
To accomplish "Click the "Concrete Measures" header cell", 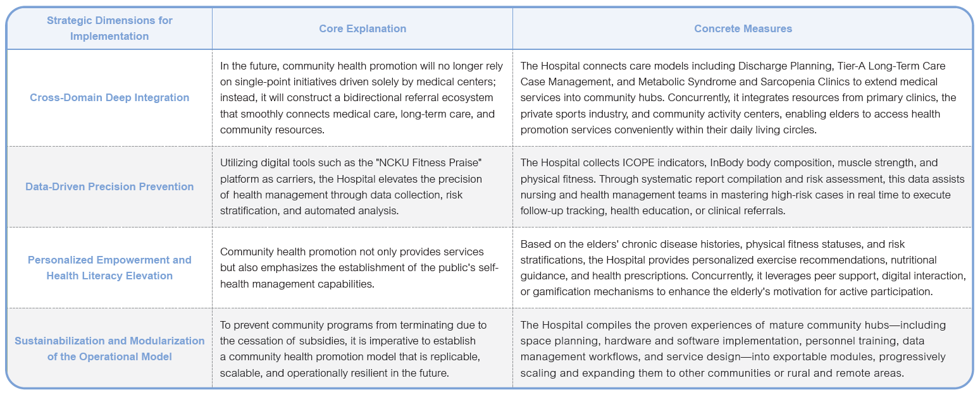I will coord(743,28).
